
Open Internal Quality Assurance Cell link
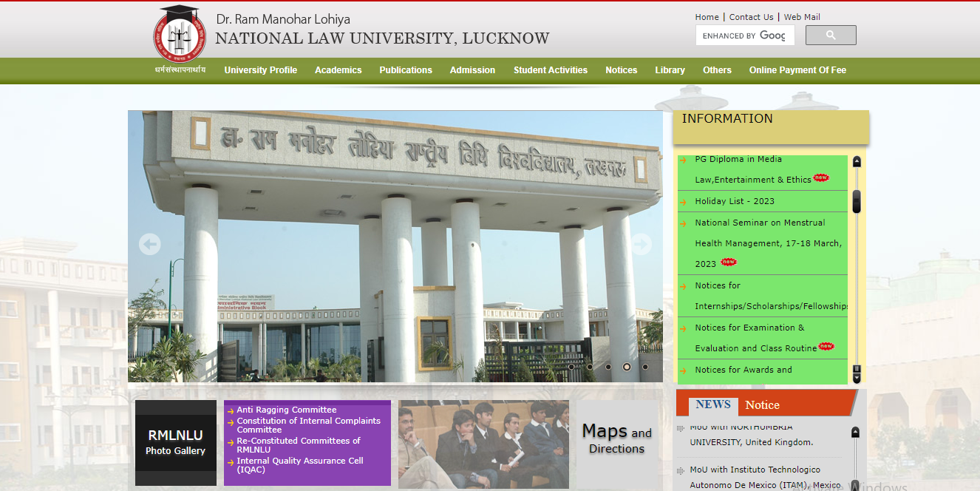point(300,465)
